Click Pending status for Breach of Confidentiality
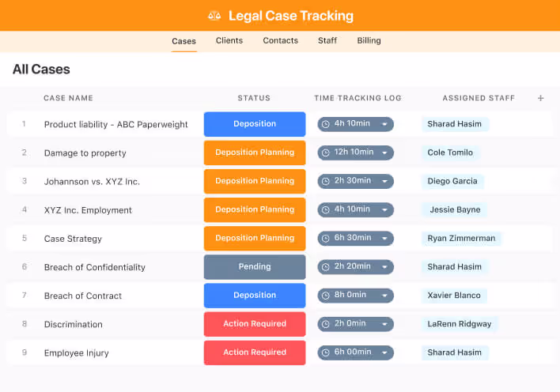Viewport: 560px width, 392px height. [255, 267]
